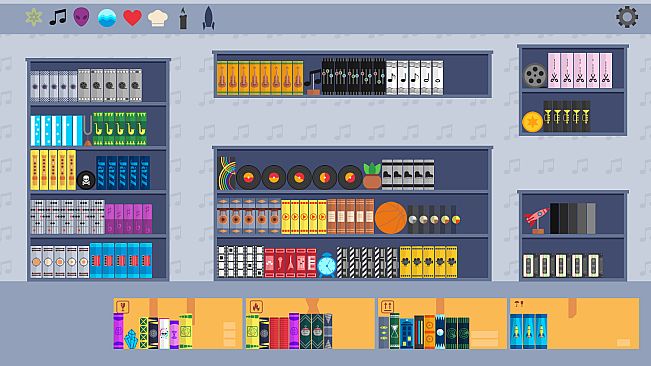
Task: Select the white music notes books set
Action: pyautogui.click(x=415, y=78)
